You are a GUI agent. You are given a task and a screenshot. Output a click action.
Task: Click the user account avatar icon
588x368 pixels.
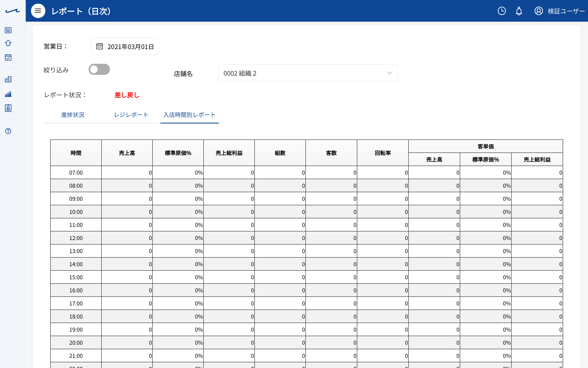539,11
